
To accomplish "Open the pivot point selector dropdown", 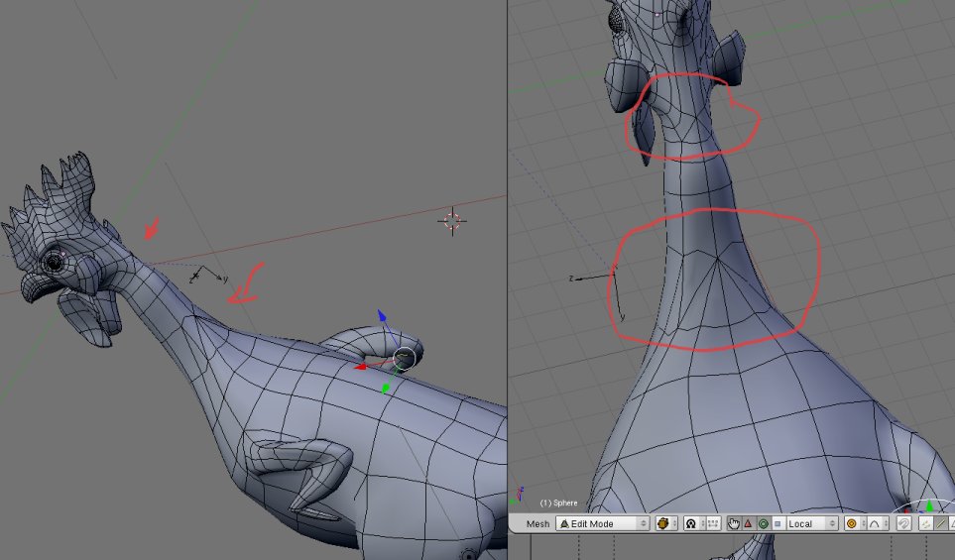I will pyautogui.click(x=695, y=523).
